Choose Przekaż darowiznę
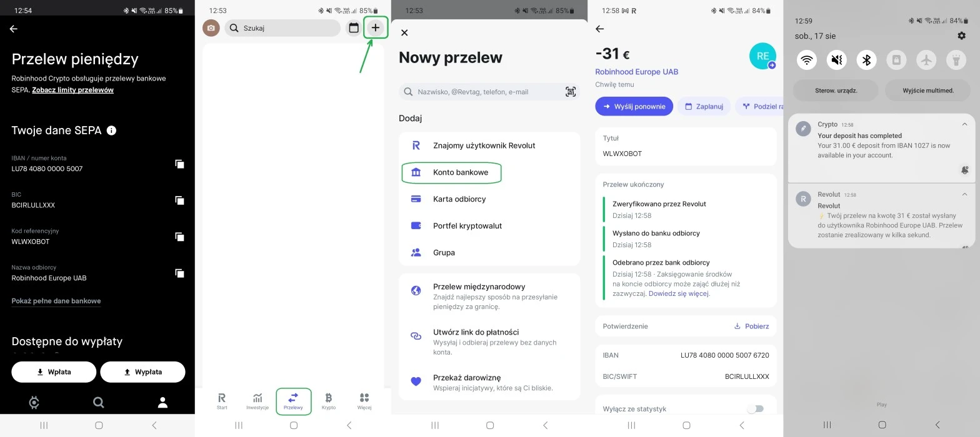Image resolution: width=980 pixels, height=437 pixels. (489, 382)
